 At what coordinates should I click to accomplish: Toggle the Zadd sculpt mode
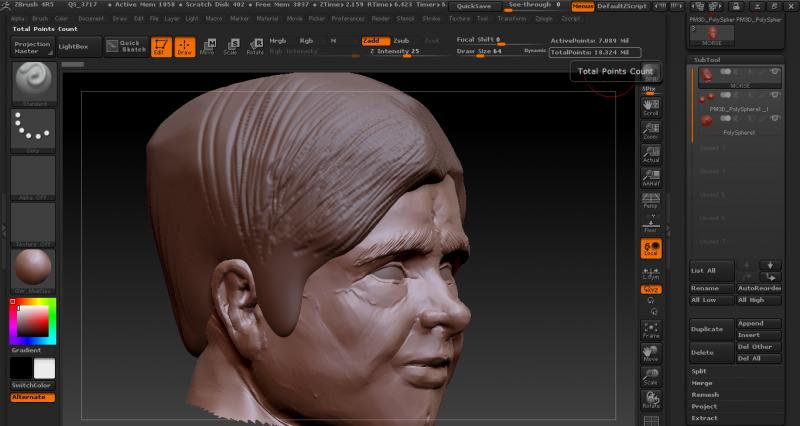[x=374, y=40]
